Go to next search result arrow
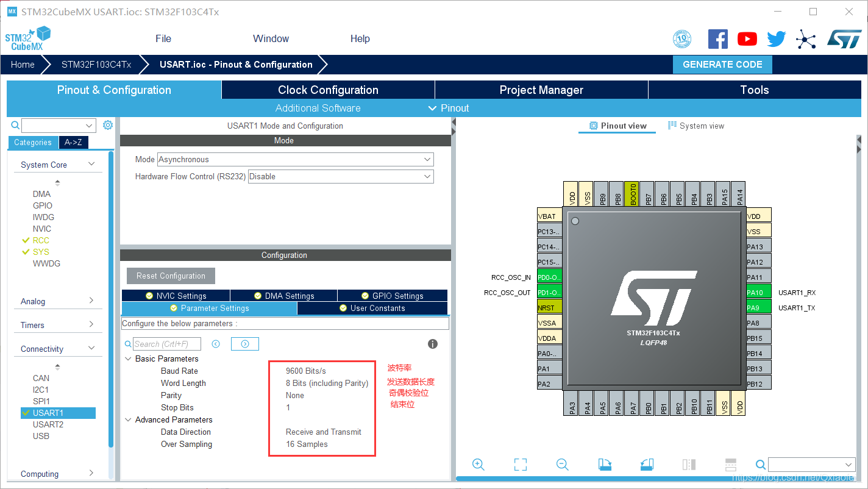Viewport: 868px width, 489px height. pyautogui.click(x=245, y=344)
